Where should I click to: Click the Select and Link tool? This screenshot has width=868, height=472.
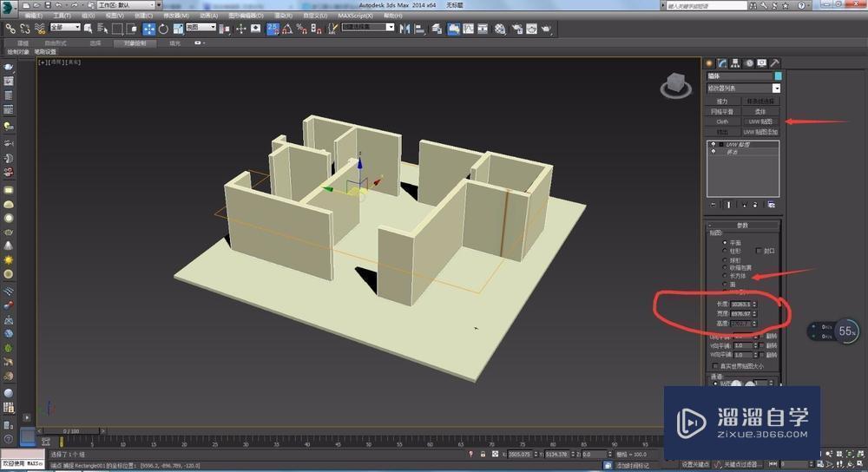click(10, 29)
